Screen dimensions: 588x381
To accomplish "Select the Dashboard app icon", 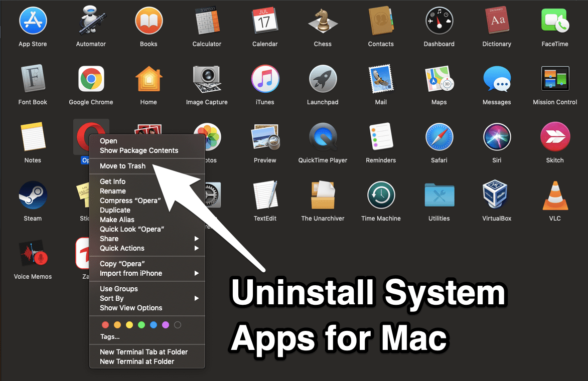I will click(x=439, y=21).
